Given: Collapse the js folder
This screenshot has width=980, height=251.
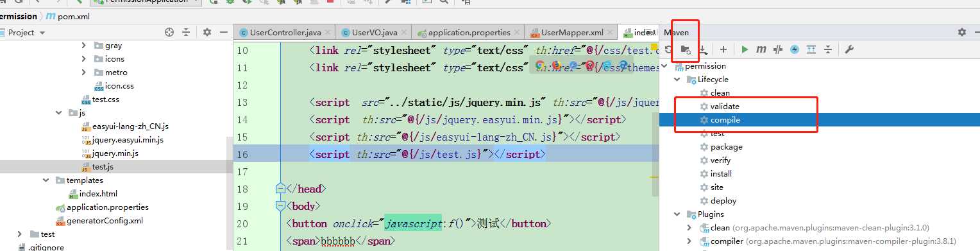Looking at the screenshot, I should click(58, 113).
